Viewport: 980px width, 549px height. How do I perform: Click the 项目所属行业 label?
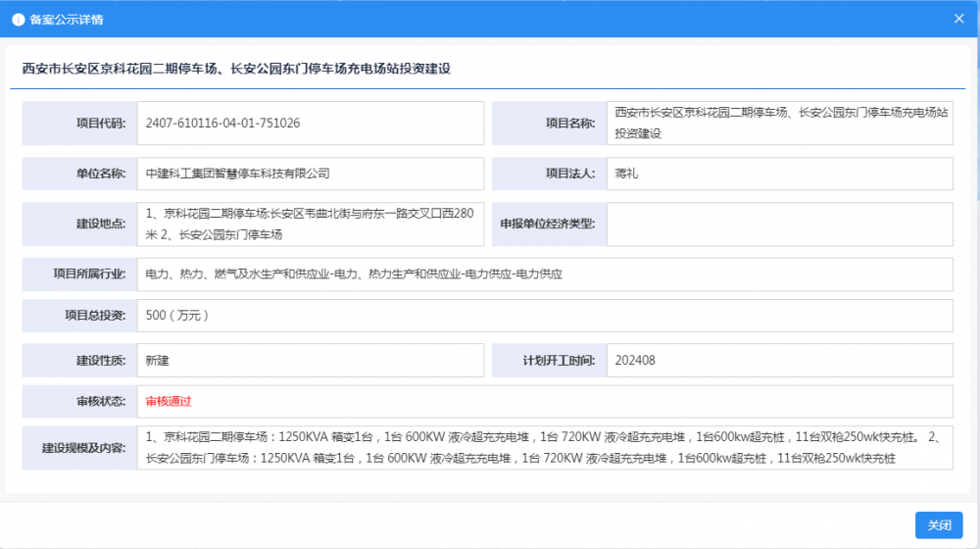tap(89, 274)
